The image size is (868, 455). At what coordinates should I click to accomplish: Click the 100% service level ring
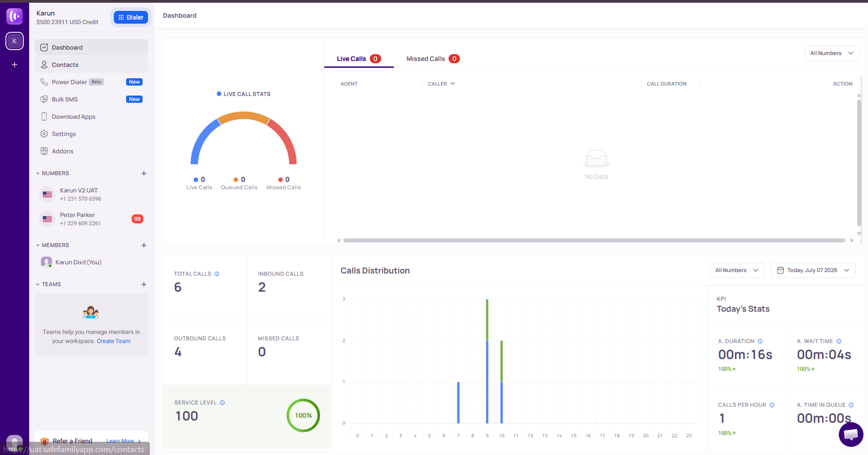click(x=303, y=415)
